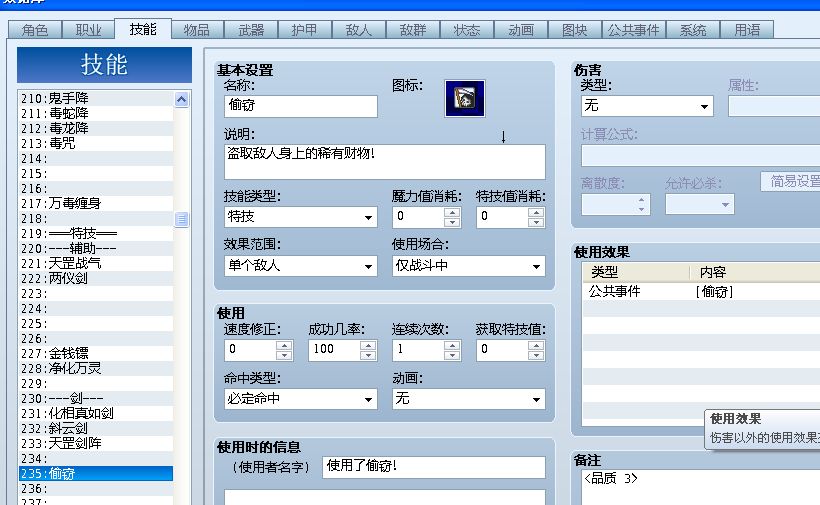Select skill 211:毒蛇降 in the list
Viewport: 820px width, 505px height.
[96, 113]
